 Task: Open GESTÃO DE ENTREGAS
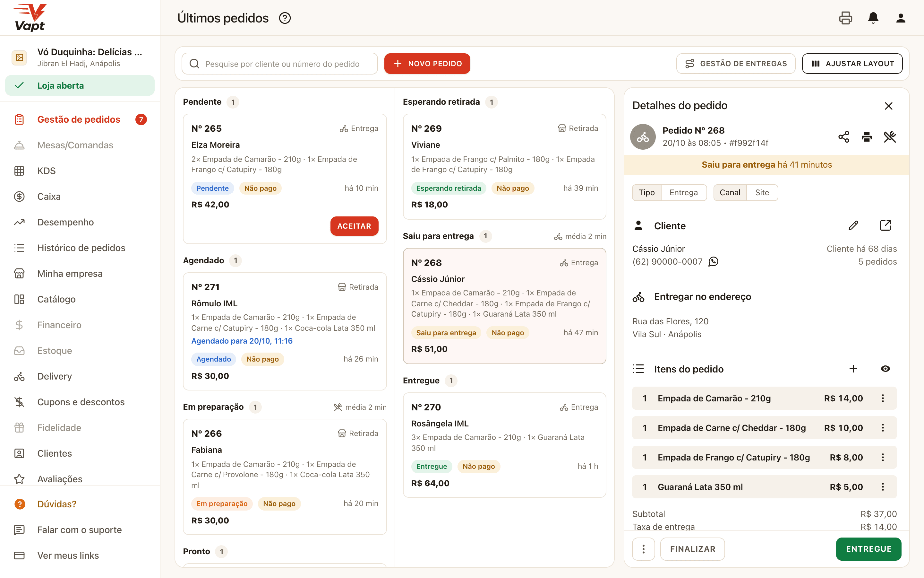[x=736, y=64]
